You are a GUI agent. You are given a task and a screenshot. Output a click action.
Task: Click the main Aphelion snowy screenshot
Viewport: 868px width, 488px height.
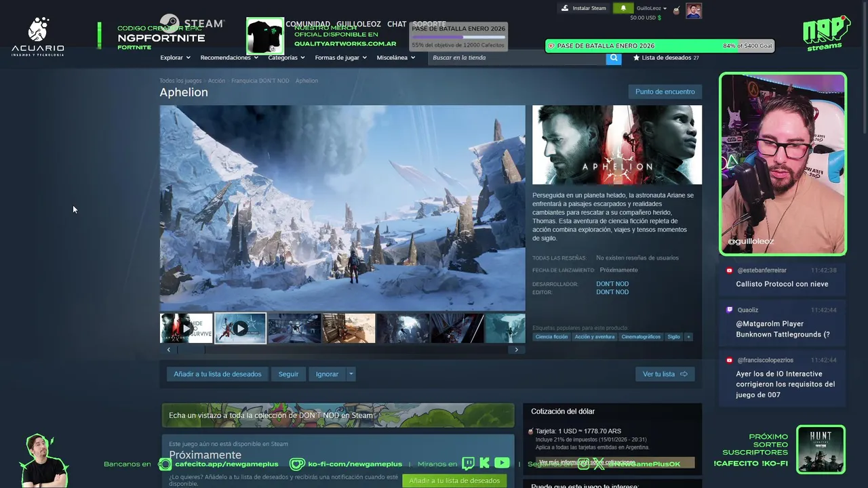pyautogui.click(x=342, y=208)
